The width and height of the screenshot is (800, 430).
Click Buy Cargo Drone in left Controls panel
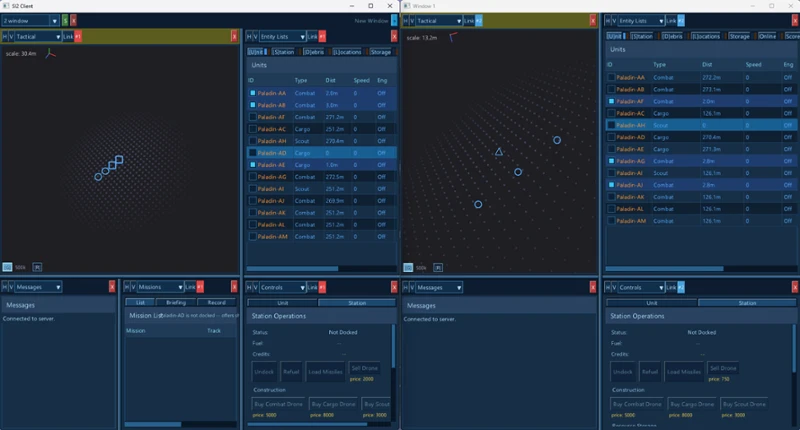[333, 404]
